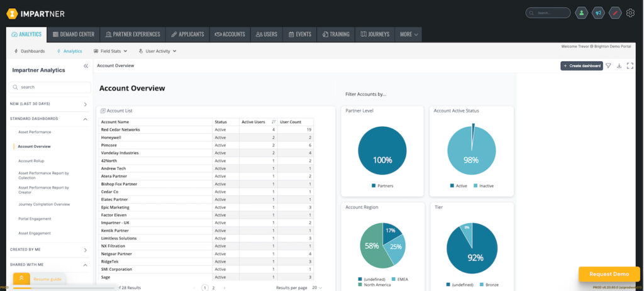
Task: Open the Partner Experiences tab
Action: [133, 35]
